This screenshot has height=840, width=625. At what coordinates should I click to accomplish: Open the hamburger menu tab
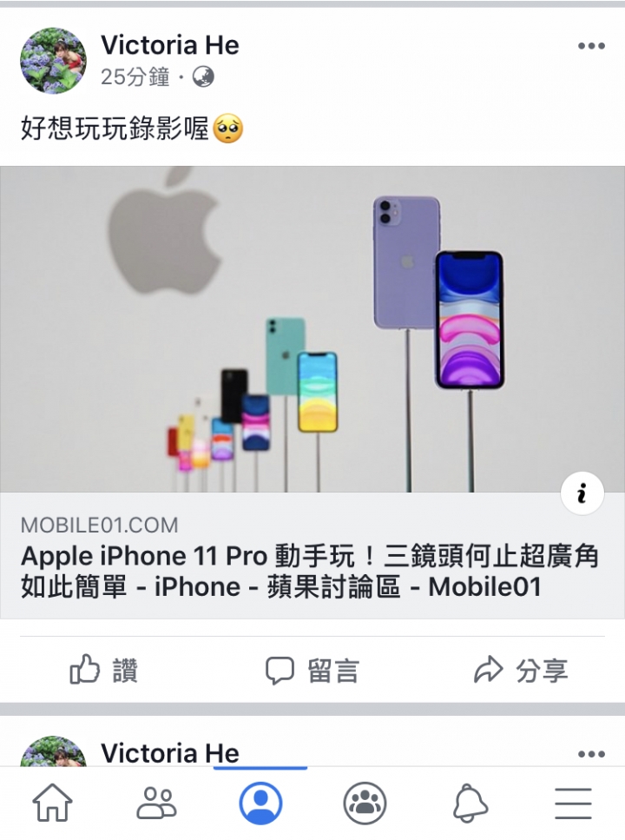click(x=573, y=803)
